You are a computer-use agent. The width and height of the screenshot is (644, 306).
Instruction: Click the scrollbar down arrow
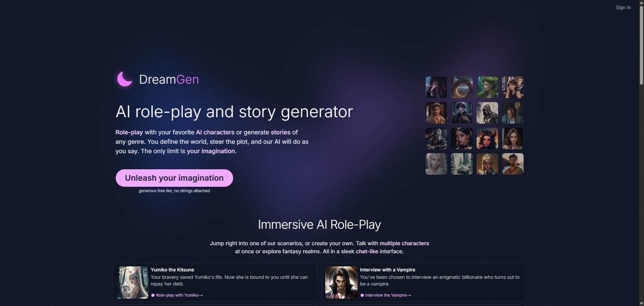tap(641, 303)
